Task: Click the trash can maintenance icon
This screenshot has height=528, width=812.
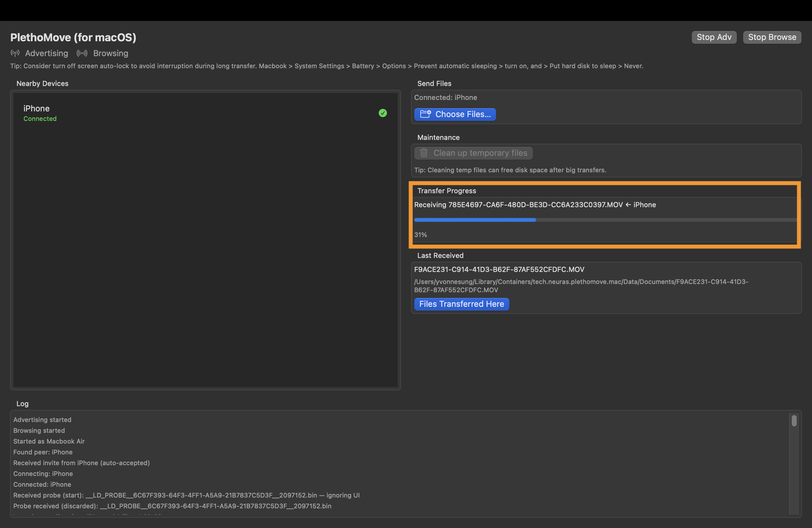Action: pyautogui.click(x=423, y=153)
